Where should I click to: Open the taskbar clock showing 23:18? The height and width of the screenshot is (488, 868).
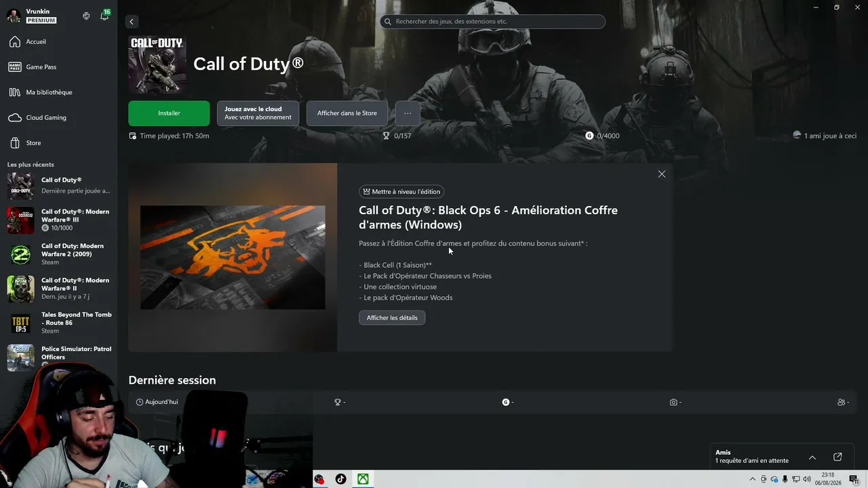828,479
